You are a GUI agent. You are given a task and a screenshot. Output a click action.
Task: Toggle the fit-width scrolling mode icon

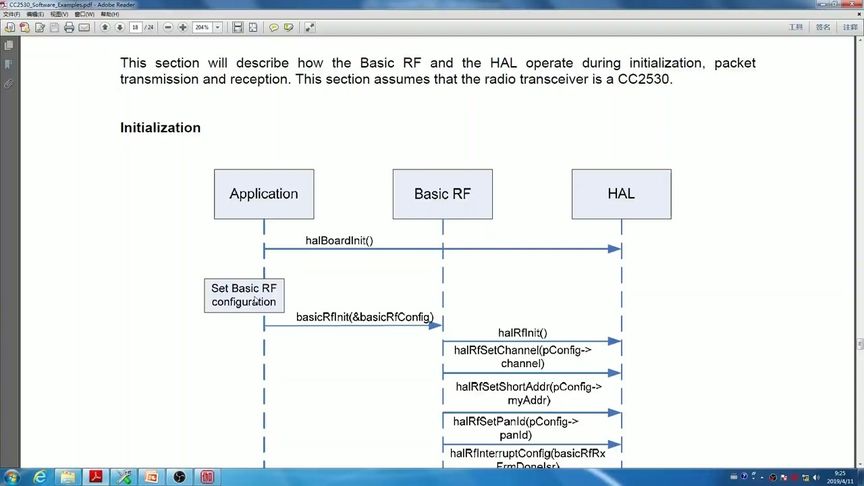pos(237,27)
